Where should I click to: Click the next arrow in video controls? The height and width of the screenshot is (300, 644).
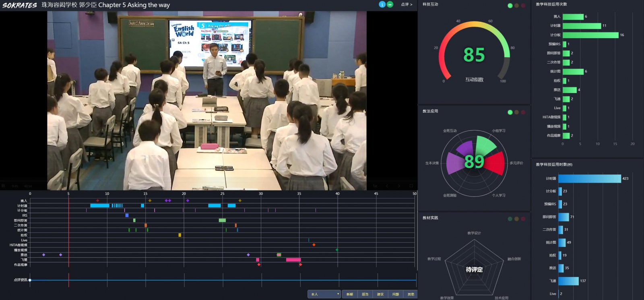(x=399, y=186)
